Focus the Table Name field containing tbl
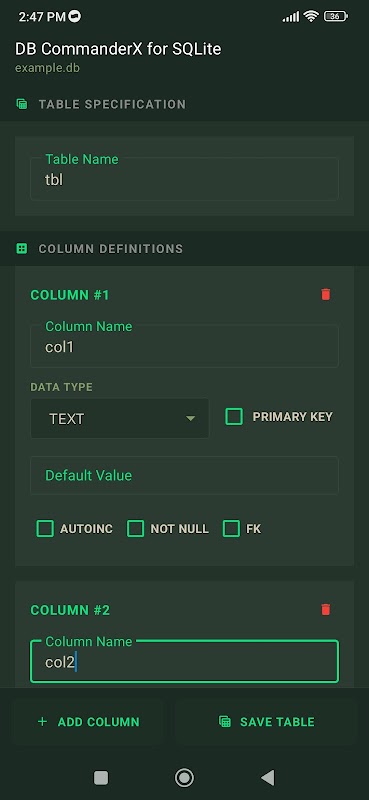Screen dimensions: 369x800 tap(184, 179)
